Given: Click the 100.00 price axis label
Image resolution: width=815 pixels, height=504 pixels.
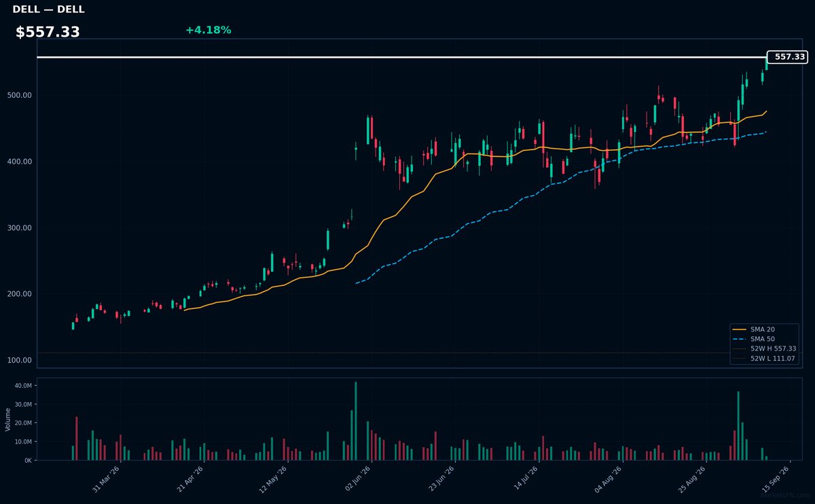Looking at the screenshot, I should point(20,360).
